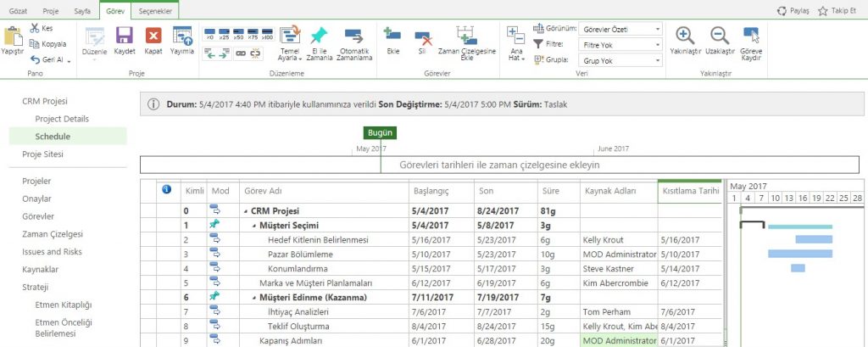This screenshot has height=347, width=868.
Task: Click the Başlangıç column header
Action: click(441, 191)
